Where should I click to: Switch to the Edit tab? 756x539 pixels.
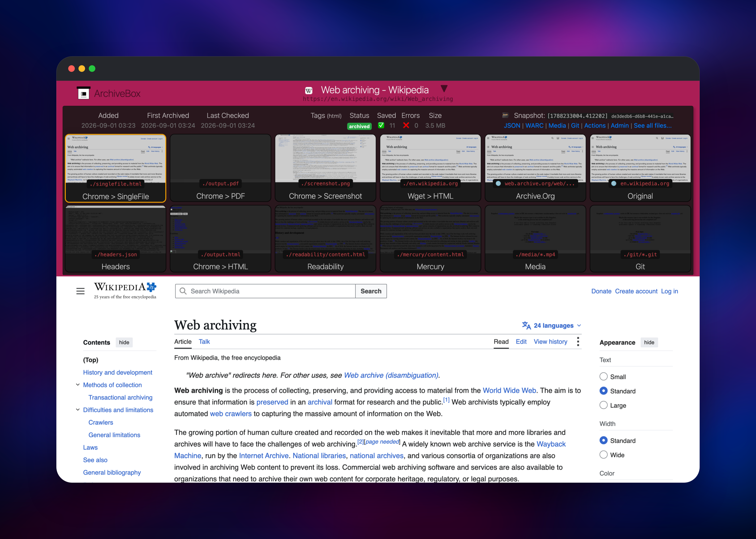point(521,342)
